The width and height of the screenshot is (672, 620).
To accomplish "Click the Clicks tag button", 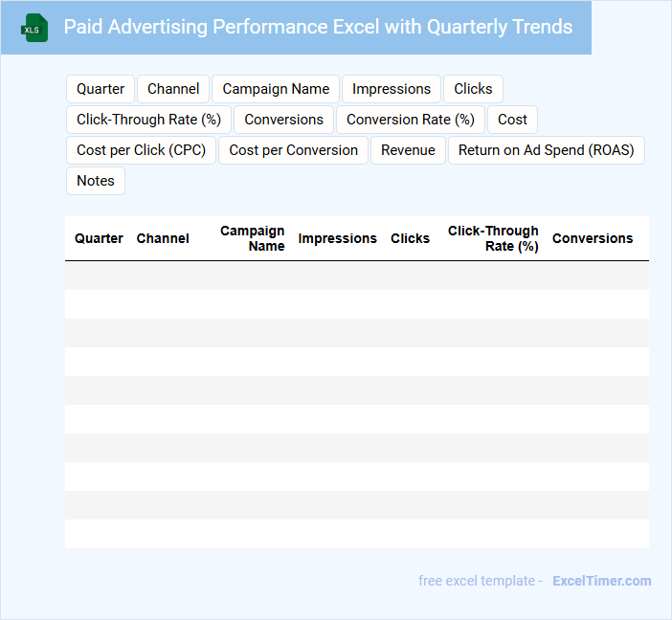I will [473, 89].
